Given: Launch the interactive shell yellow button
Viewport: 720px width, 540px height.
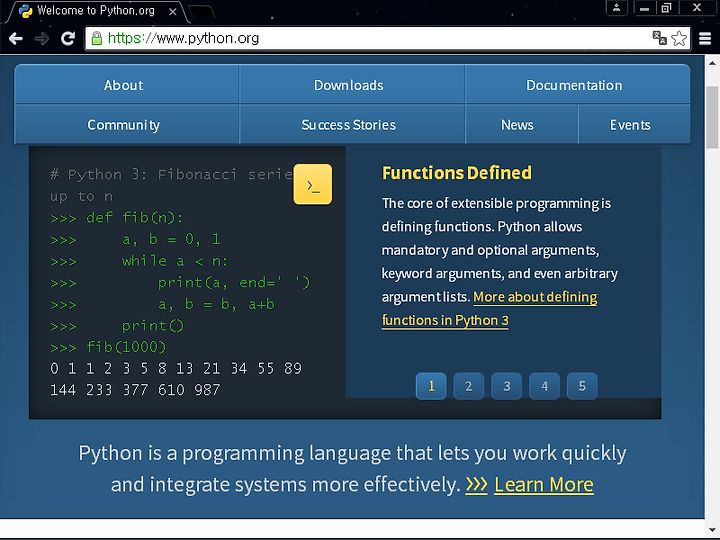Looking at the screenshot, I should 313,184.
